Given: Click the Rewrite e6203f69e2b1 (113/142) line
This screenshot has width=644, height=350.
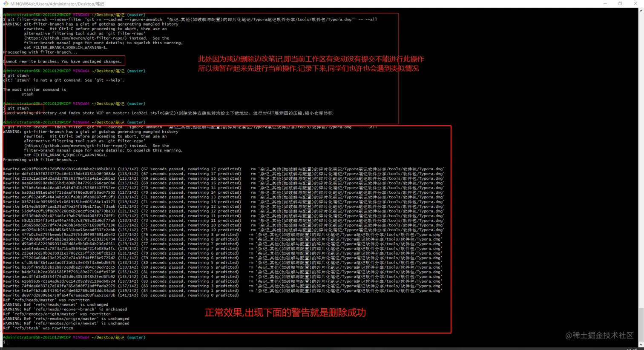Looking at the screenshot, I should coord(224,169).
